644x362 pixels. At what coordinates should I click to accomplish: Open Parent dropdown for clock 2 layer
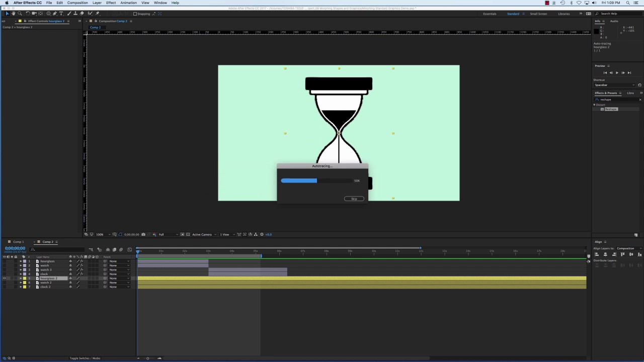pyautogui.click(x=119, y=287)
